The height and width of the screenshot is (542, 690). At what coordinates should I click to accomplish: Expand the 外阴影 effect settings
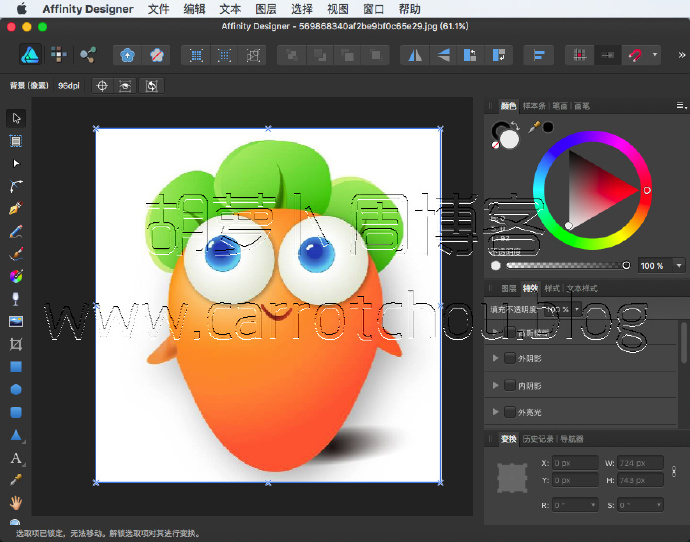click(495, 358)
